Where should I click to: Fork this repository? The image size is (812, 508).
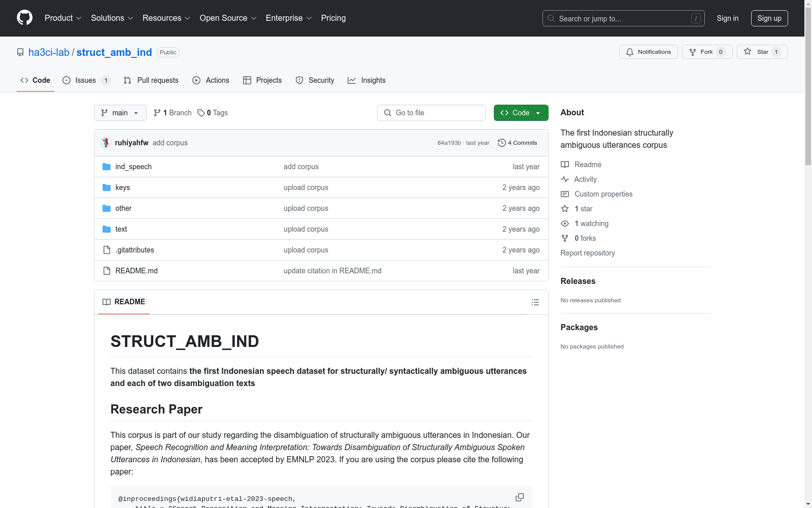coord(707,52)
